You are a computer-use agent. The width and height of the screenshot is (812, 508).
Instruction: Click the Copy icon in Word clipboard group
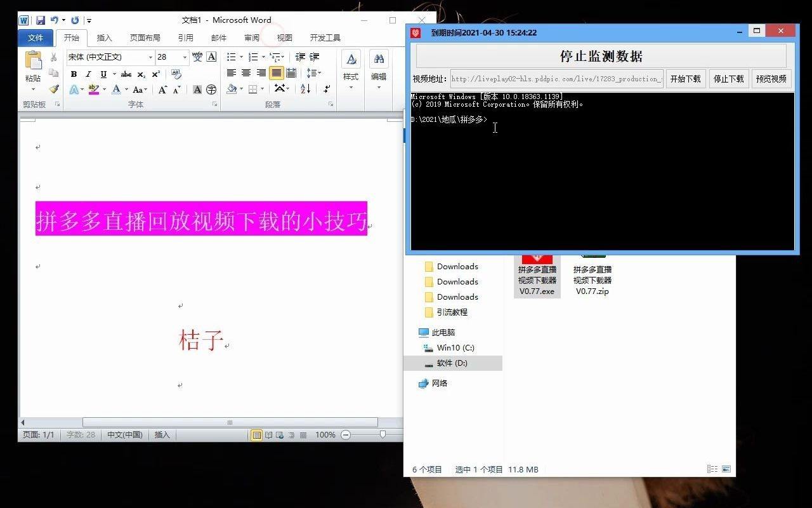[x=53, y=74]
